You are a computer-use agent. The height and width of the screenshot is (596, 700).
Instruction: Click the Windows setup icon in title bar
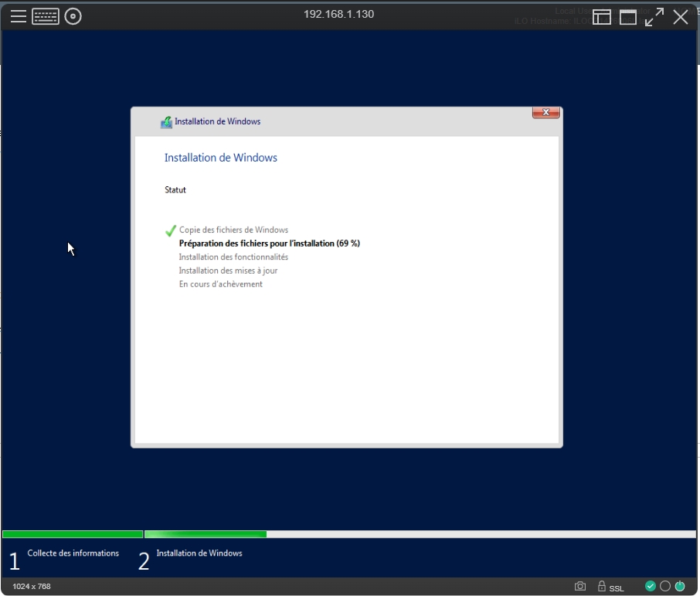(x=166, y=122)
